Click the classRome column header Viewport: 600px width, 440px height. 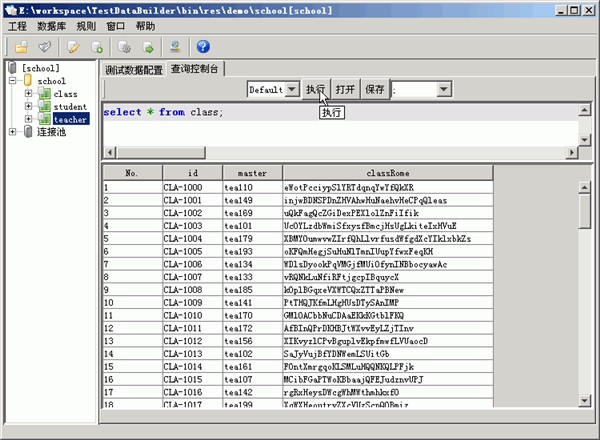point(388,173)
